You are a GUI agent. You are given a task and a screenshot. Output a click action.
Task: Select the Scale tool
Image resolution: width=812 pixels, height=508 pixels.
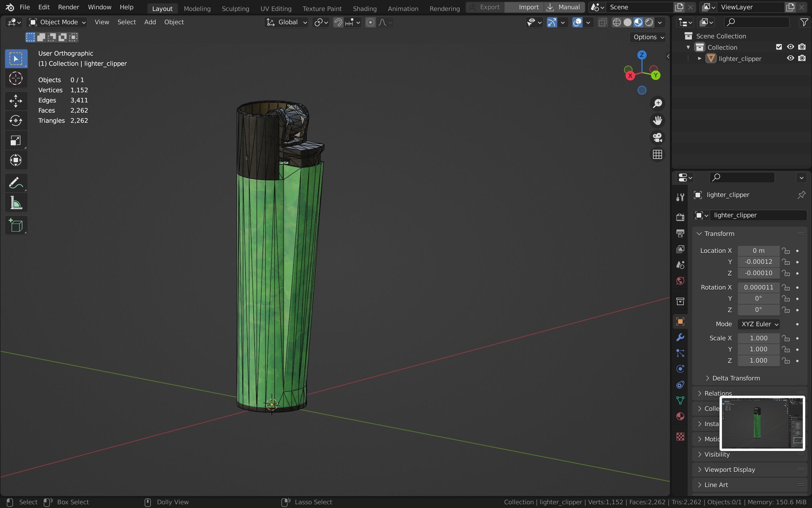[16, 141]
